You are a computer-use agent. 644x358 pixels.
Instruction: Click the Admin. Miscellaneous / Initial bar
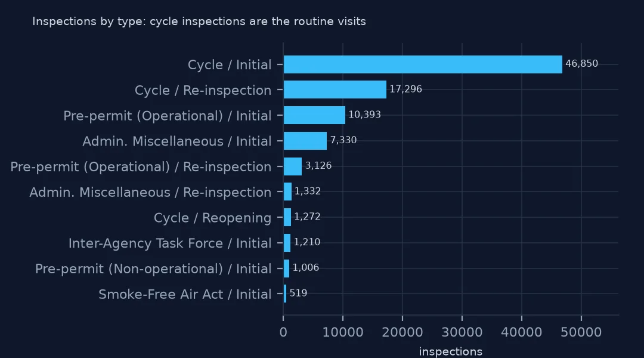(305, 141)
